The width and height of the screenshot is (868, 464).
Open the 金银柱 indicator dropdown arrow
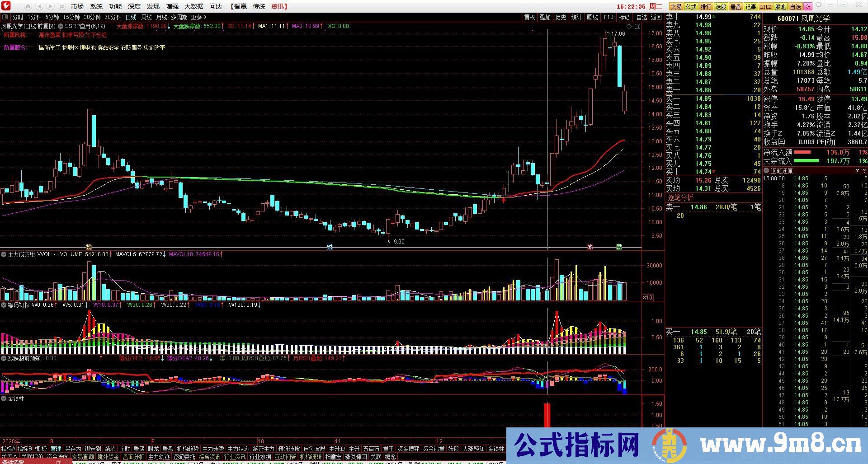4,399
